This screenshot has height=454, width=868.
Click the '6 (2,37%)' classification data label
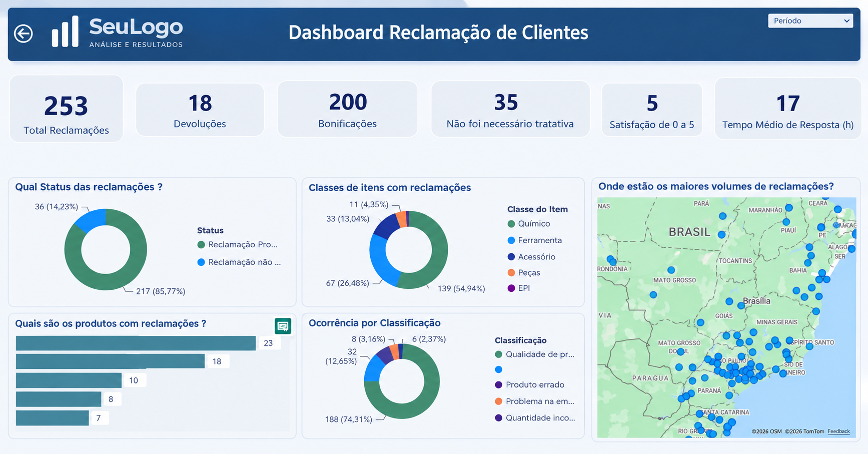[x=429, y=339]
